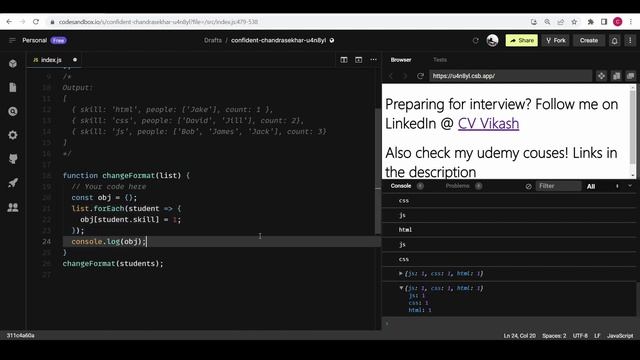
Task: Reload the preview with the refresh icon
Action: [420, 76]
